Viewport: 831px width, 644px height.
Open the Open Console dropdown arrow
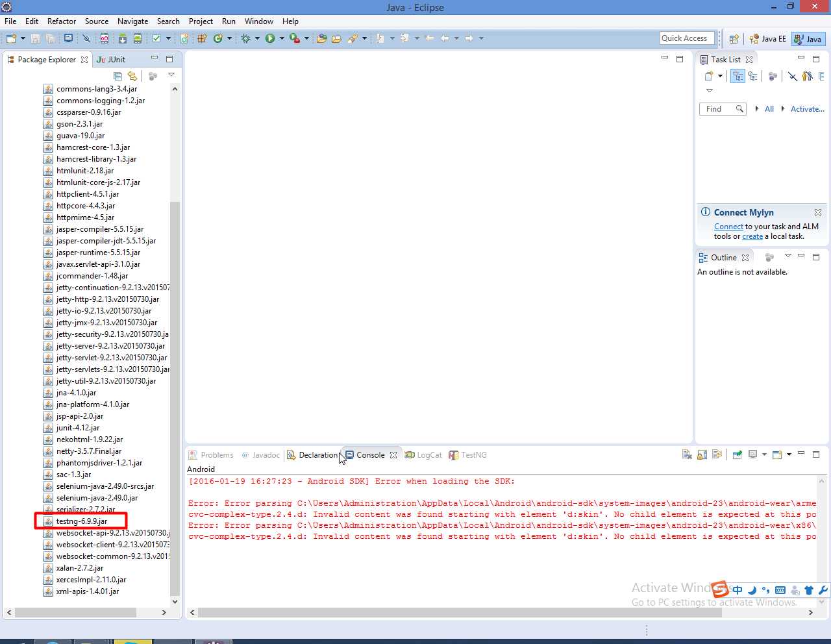coord(789,454)
